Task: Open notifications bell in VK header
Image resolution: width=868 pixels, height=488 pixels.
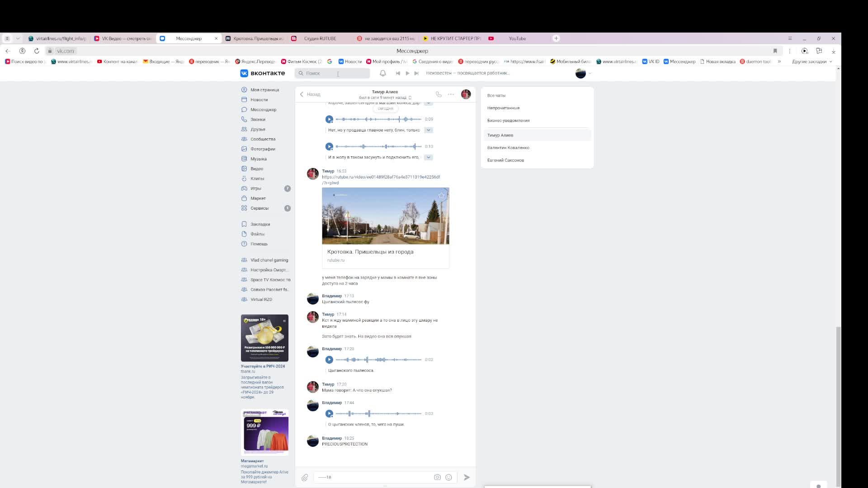Action: (382, 73)
